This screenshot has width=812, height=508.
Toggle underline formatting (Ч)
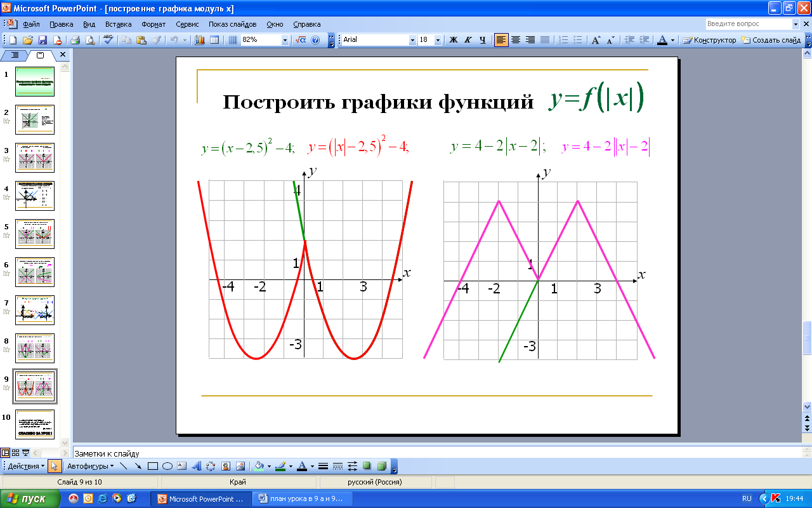tap(483, 40)
